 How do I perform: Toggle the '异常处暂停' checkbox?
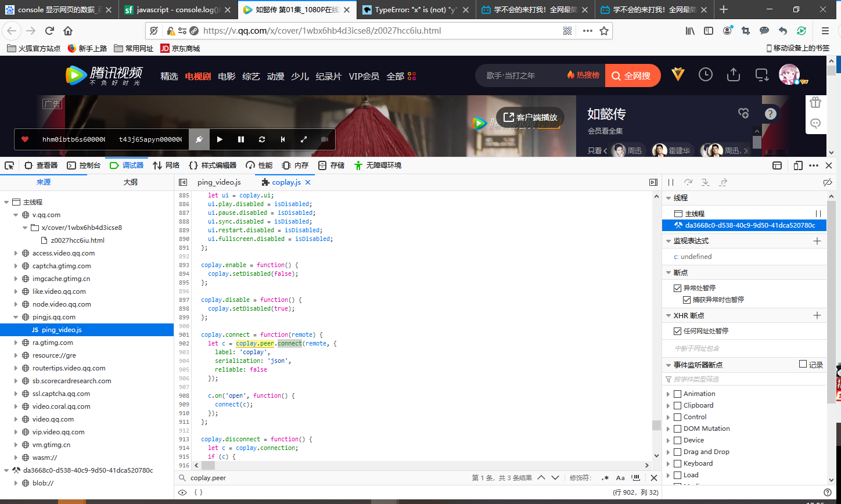(677, 288)
